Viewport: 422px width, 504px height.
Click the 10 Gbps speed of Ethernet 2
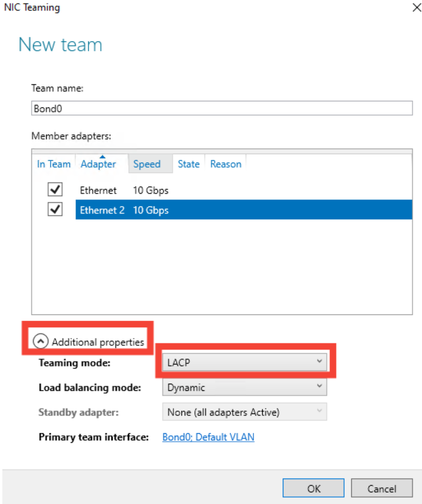[x=150, y=210]
